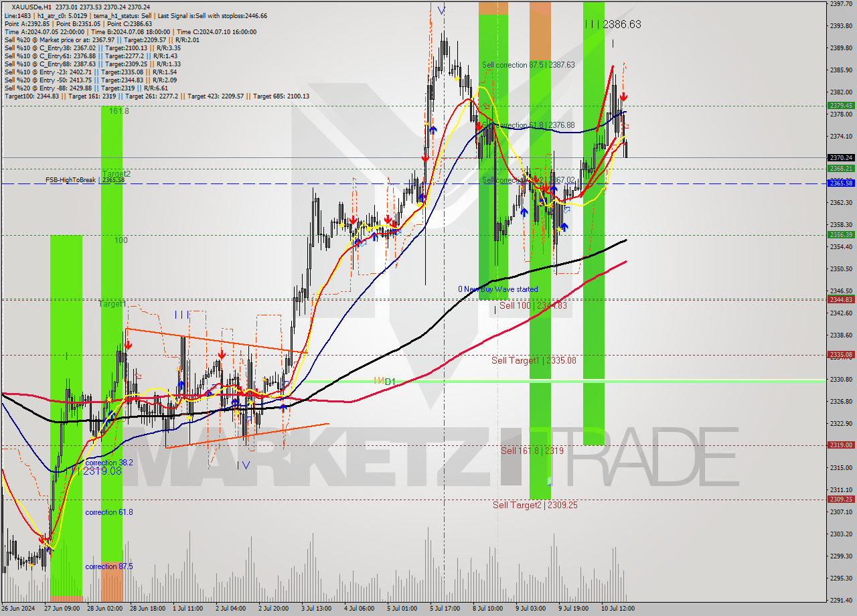Click the red price tag 2344.83
857x616 pixels.
(x=841, y=299)
